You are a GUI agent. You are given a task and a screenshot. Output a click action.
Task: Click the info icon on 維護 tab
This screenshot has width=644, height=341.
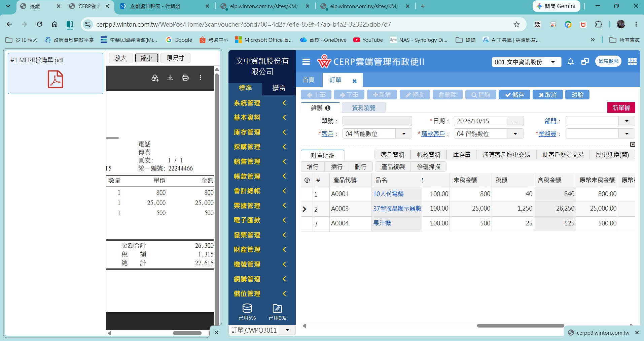point(328,108)
